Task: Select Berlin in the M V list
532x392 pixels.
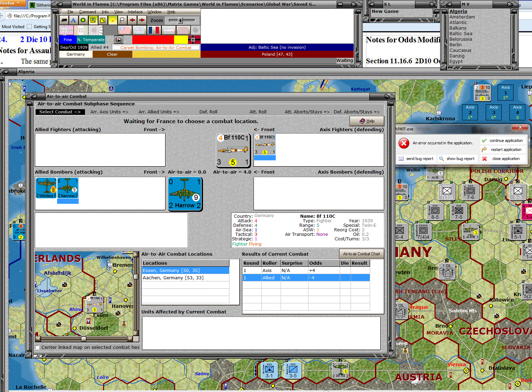Action: [x=455, y=45]
